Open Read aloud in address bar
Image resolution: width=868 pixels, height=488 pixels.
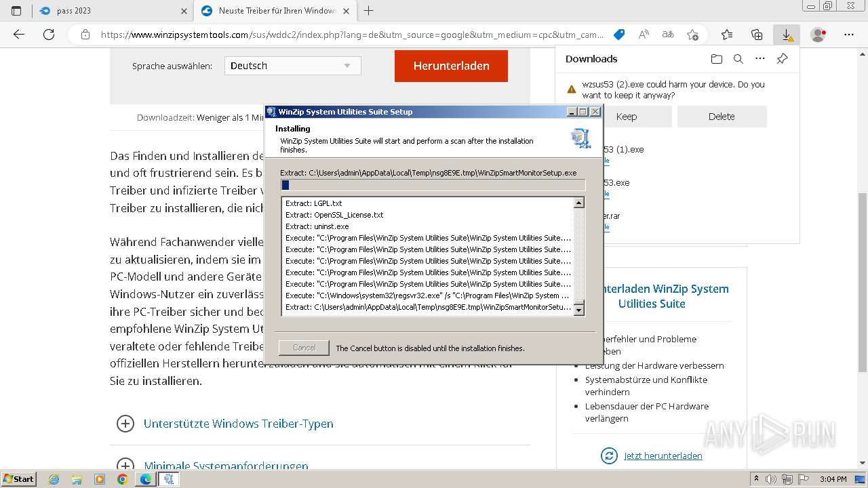[x=644, y=35]
